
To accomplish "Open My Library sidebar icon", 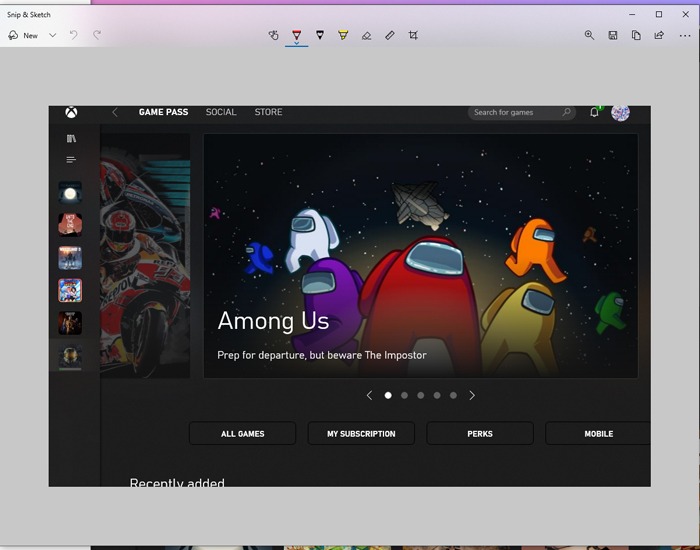I will tap(71, 138).
